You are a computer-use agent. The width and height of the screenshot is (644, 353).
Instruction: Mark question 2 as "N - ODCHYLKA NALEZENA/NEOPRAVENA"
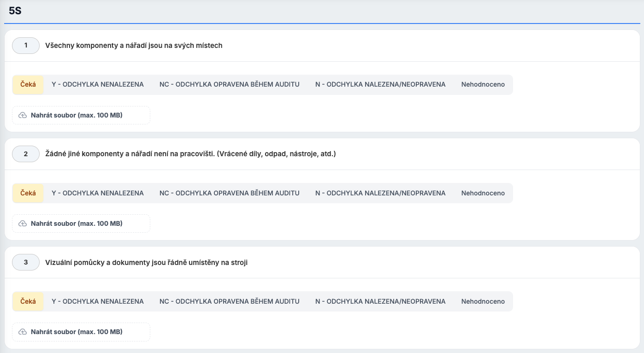(x=380, y=193)
